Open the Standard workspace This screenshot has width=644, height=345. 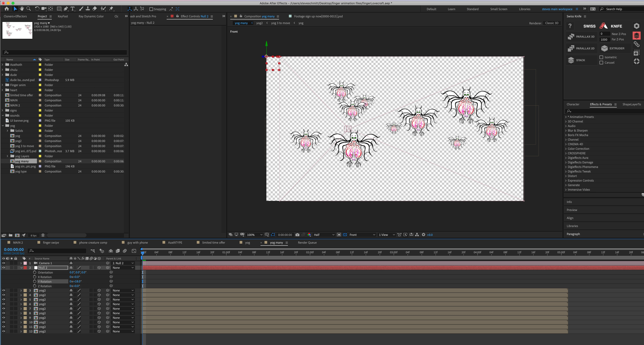[x=473, y=9]
